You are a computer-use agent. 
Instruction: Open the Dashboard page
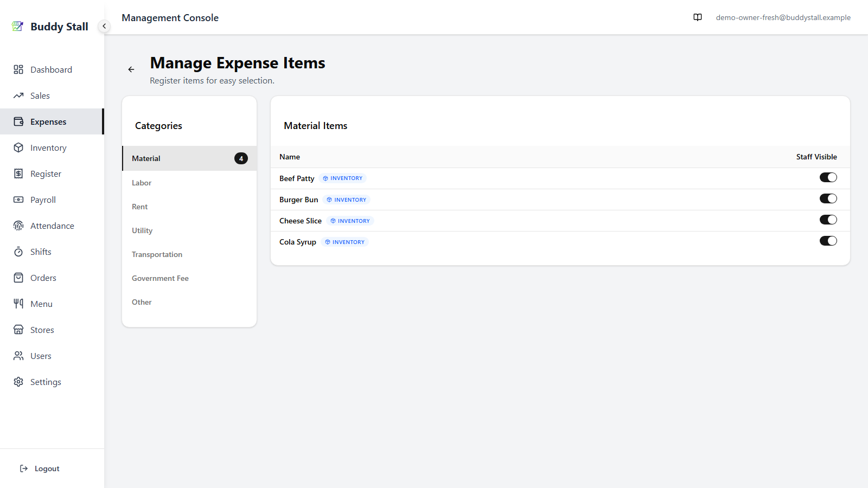coord(52,69)
